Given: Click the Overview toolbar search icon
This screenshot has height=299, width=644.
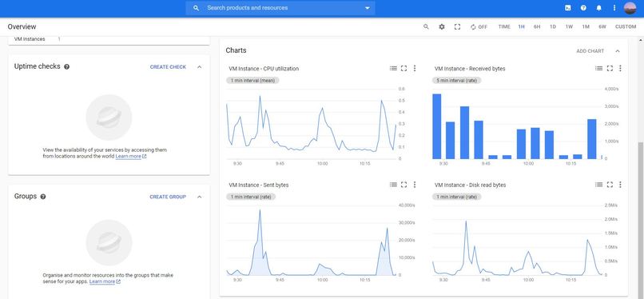Looking at the screenshot, I should tap(426, 26).
